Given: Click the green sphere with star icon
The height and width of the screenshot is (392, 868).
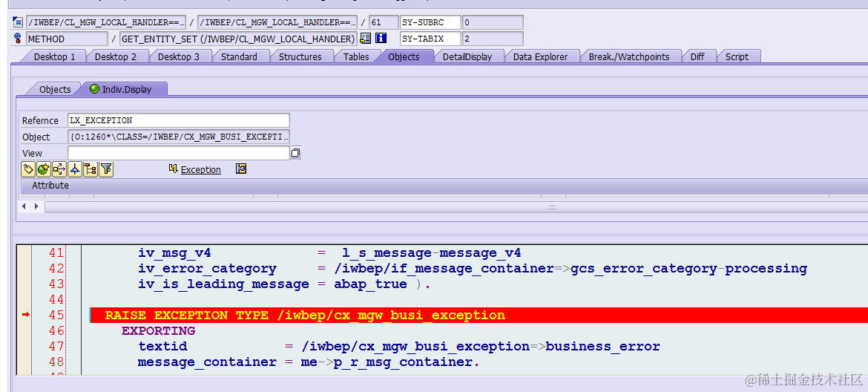Looking at the screenshot, I should 44,169.
